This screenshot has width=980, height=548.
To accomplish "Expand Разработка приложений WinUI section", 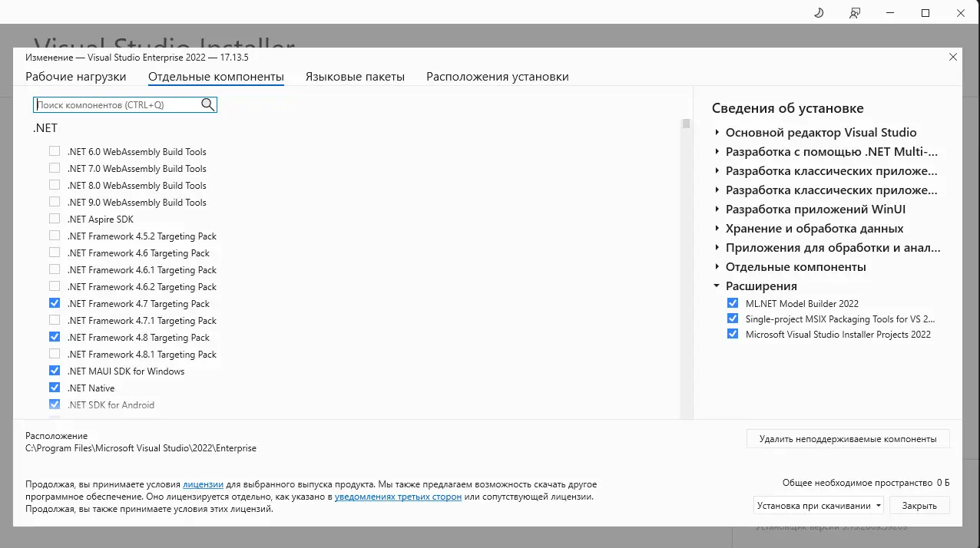I will (x=717, y=209).
